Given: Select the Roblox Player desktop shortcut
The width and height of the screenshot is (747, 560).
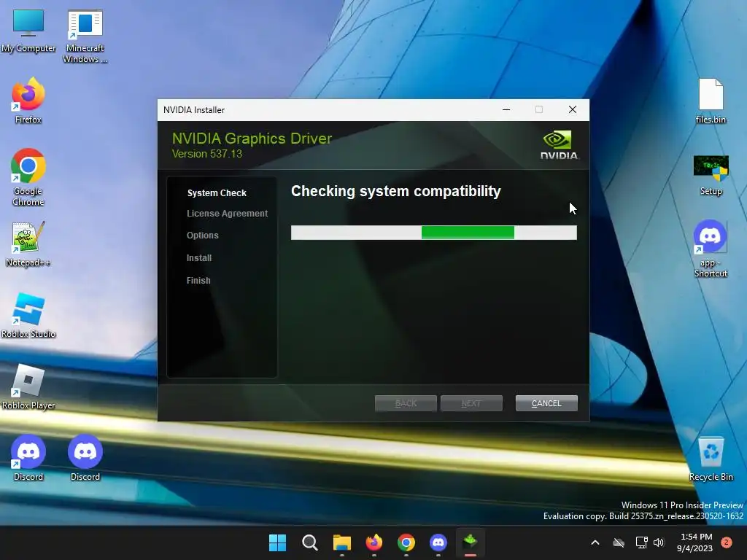Looking at the screenshot, I should click(28, 386).
